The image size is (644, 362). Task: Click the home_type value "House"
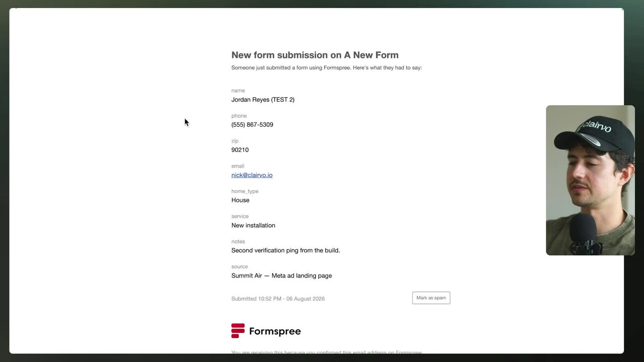click(x=240, y=200)
